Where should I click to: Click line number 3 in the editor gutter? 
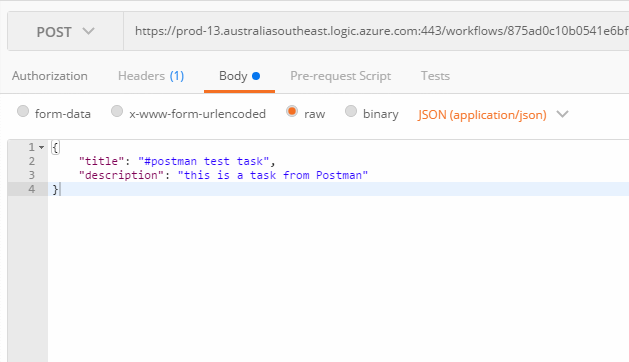31,175
